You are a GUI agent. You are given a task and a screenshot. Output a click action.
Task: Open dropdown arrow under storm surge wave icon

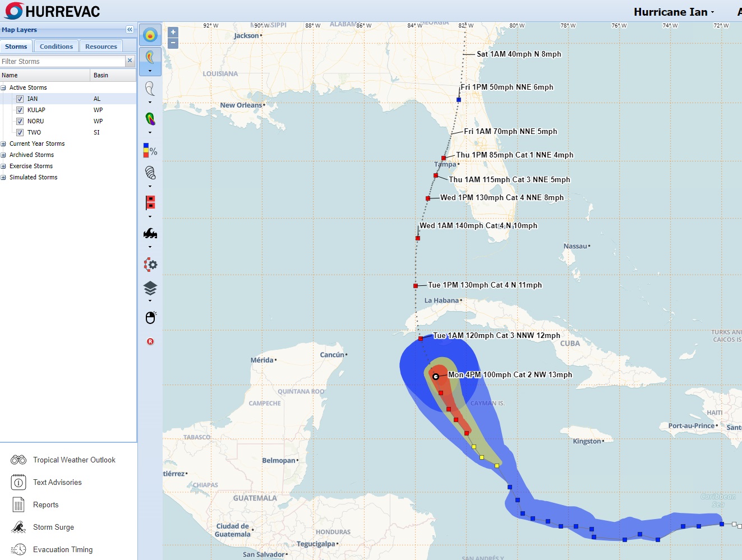[x=150, y=247]
